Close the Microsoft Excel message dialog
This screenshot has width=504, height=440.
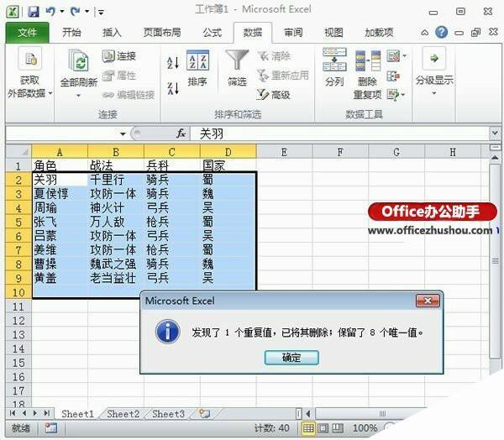point(428,301)
